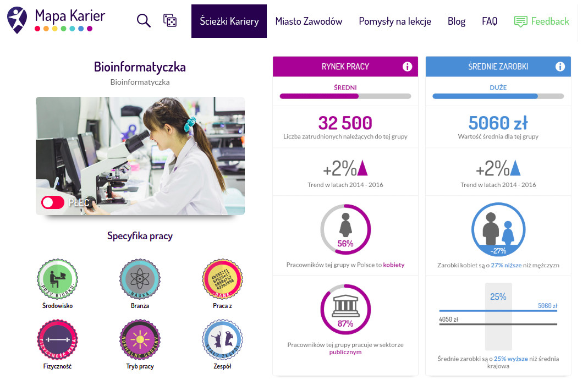Click the Praca z data badge
The height and width of the screenshot is (385, 588).
tap(222, 279)
